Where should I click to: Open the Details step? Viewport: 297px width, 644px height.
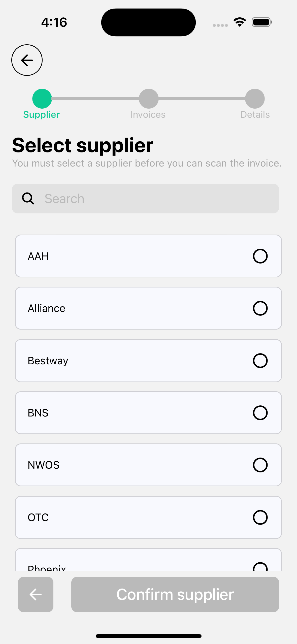point(255,115)
